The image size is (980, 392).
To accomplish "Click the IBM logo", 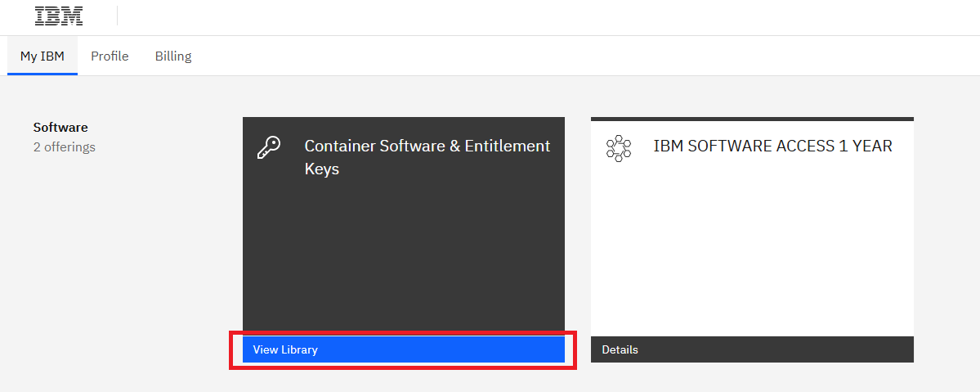I will click(59, 16).
